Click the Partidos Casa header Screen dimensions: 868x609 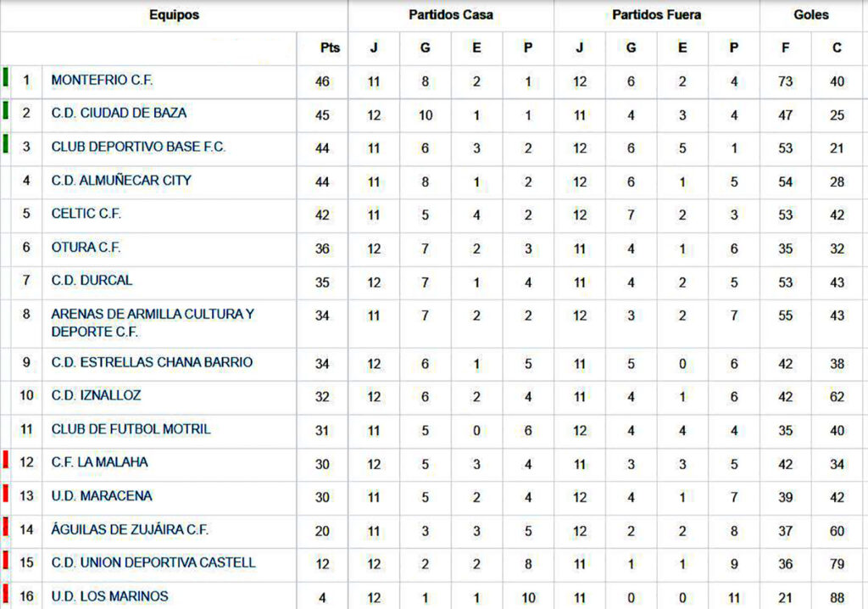coord(450,15)
